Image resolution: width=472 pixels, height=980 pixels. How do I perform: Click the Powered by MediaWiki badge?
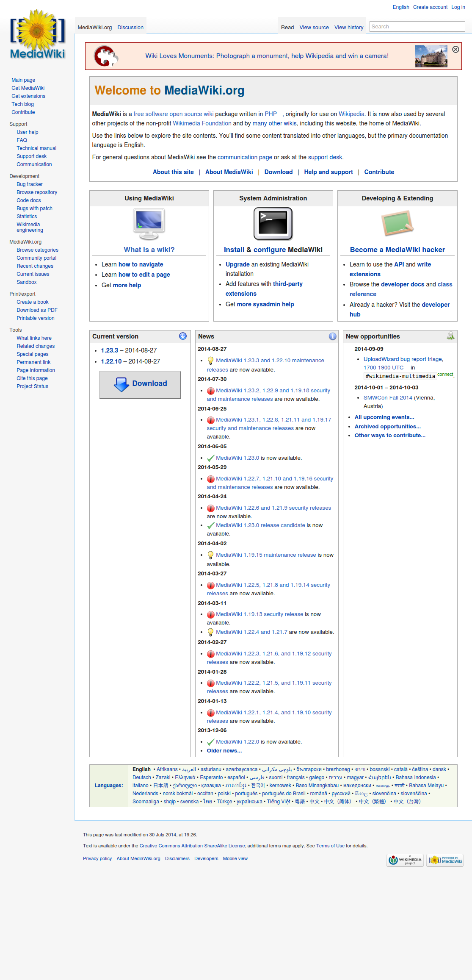click(445, 860)
